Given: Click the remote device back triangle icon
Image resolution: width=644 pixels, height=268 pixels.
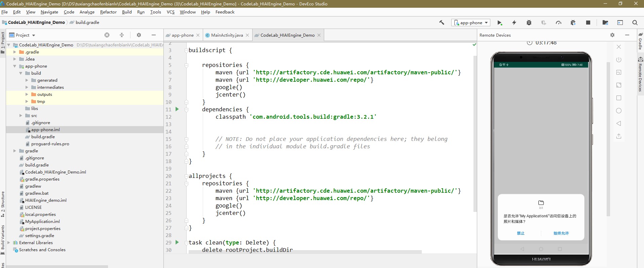Looking at the screenshot, I should pos(619,123).
